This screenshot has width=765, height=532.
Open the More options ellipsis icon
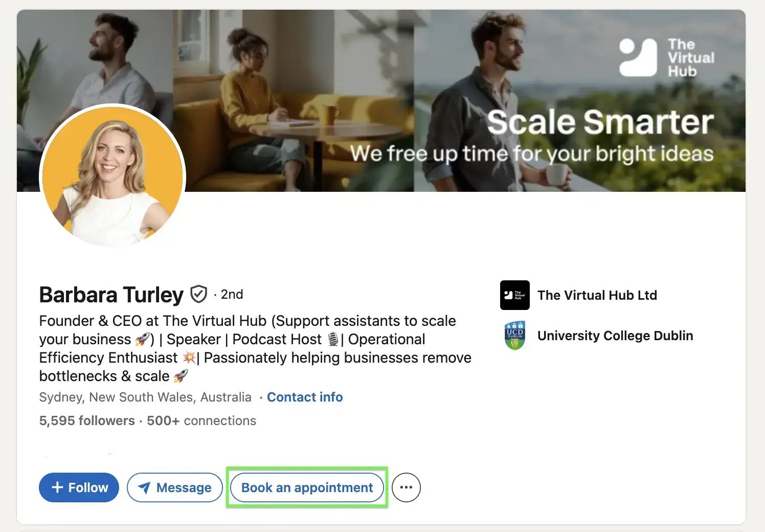pos(406,487)
